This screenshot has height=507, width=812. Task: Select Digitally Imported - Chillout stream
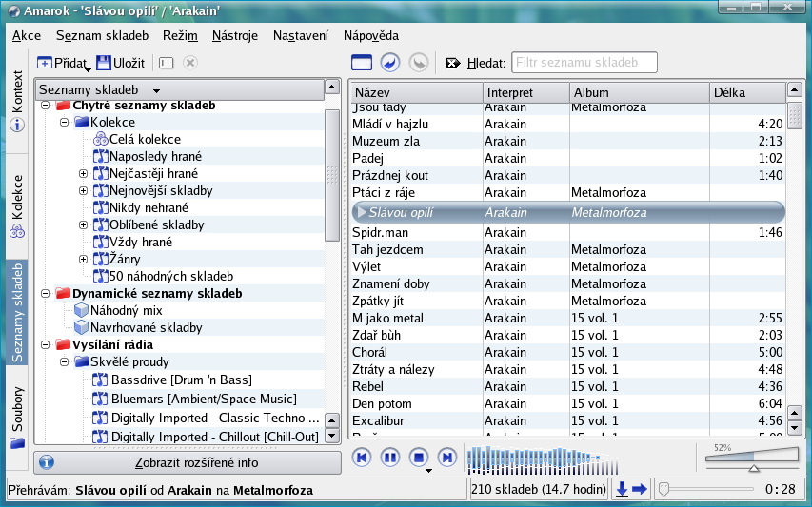pos(215,437)
